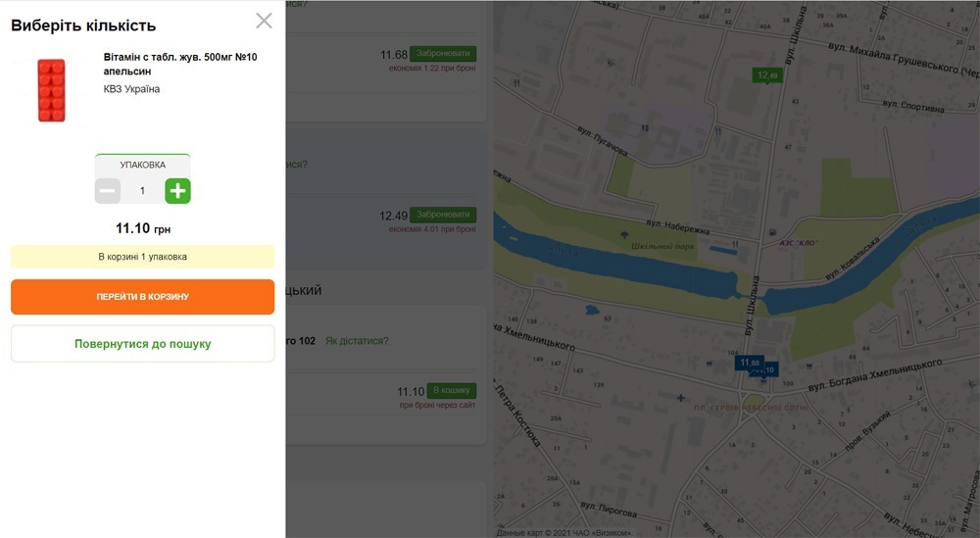Click 'В кошику' button next to 11.10
980x538 pixels.
(x=451, y=390)
